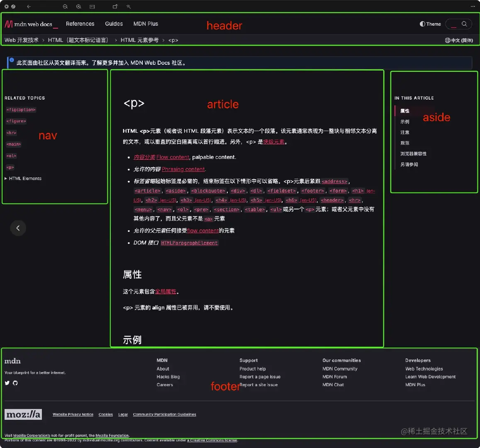Open the Legal link

(x=123, y=414)
